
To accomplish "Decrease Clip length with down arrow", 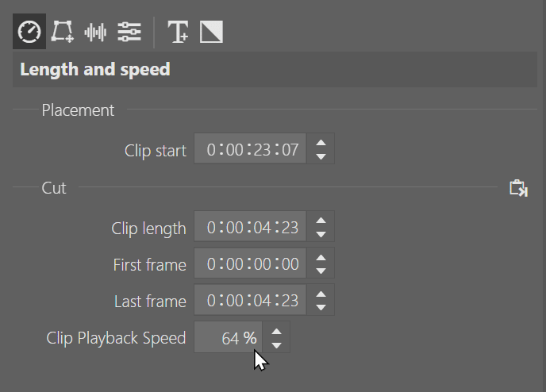I will click(321, 234).
